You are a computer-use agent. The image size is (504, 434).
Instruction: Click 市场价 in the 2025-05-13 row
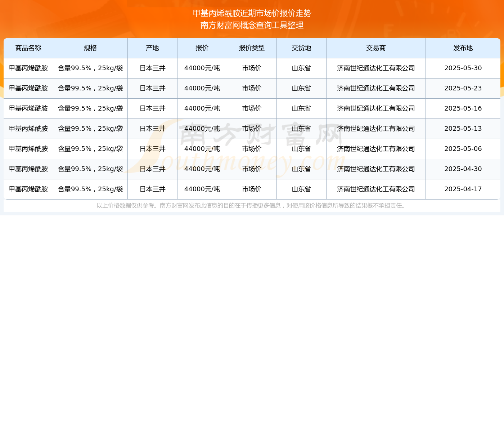tap(252, 129)
